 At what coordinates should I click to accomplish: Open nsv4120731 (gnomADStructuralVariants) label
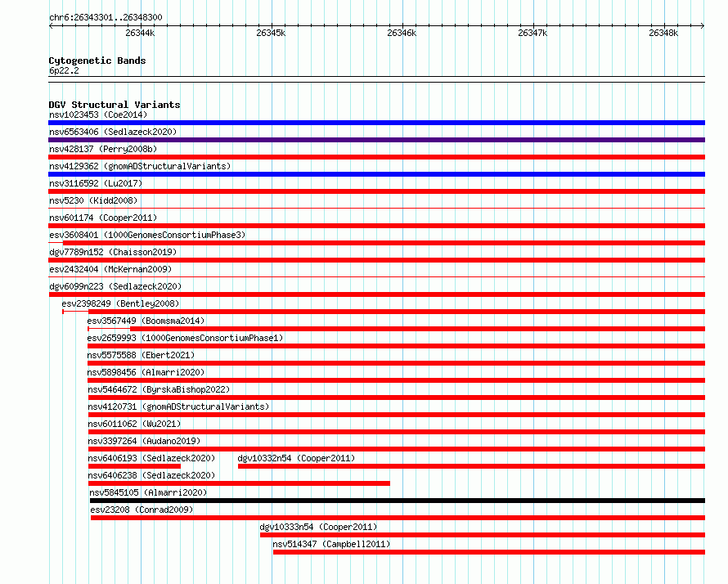[178, 407]
